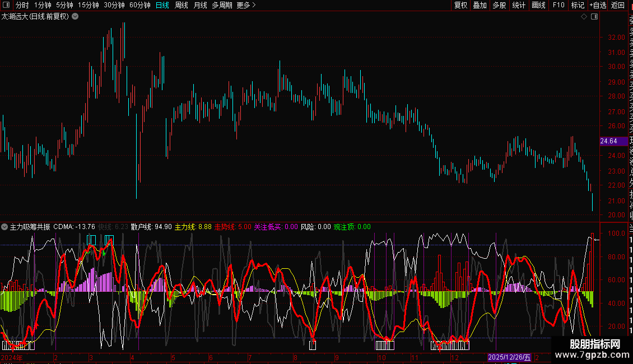Add stock via +自选 button
The height and width of the screenshot is (364, 633).
tap(598, 5)
